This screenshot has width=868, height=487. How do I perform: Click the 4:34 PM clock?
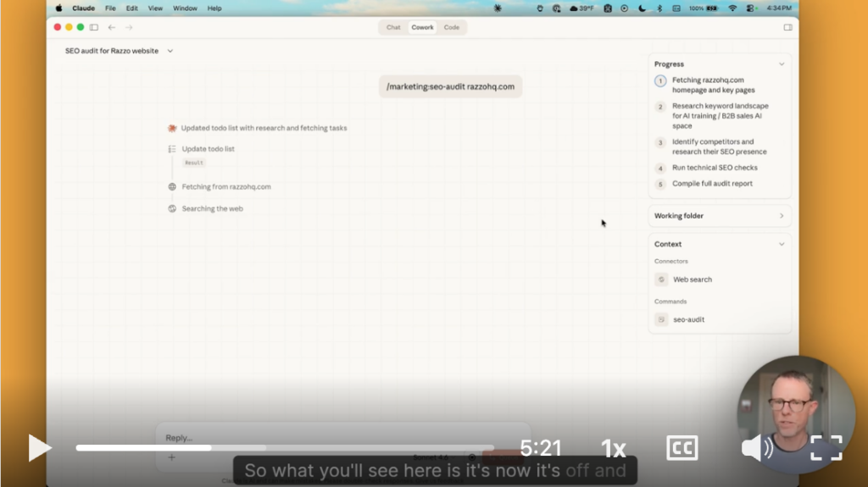(x=779, y=8)
